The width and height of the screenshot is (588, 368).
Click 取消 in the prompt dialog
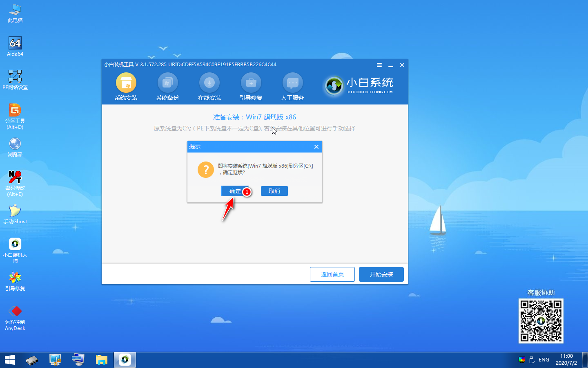(x=274, y=191)
